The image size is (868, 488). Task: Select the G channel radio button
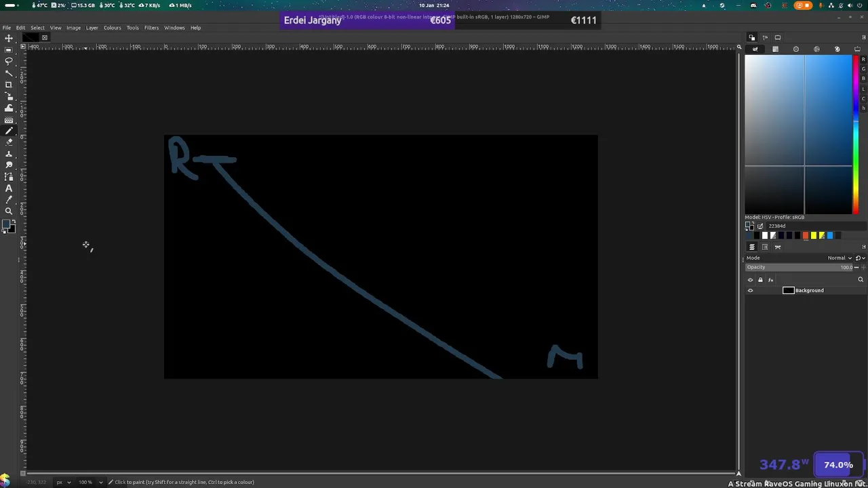(863, 69)
